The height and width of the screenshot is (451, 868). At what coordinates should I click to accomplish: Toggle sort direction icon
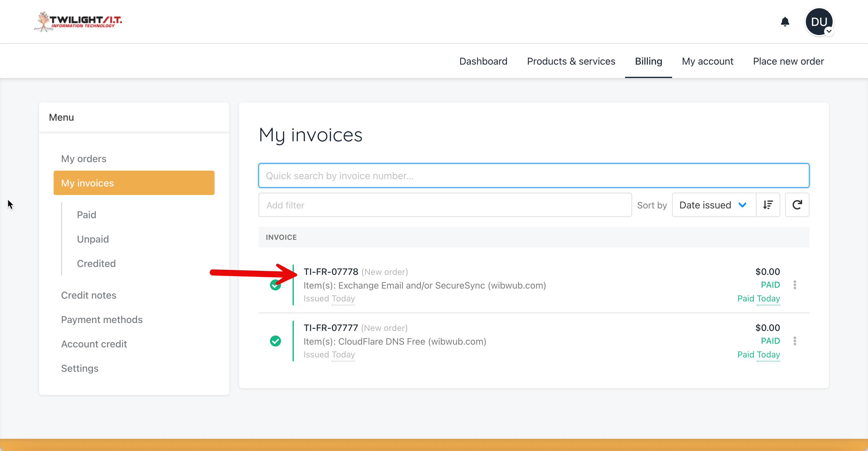pyautogui.click(x=768, y=205)
